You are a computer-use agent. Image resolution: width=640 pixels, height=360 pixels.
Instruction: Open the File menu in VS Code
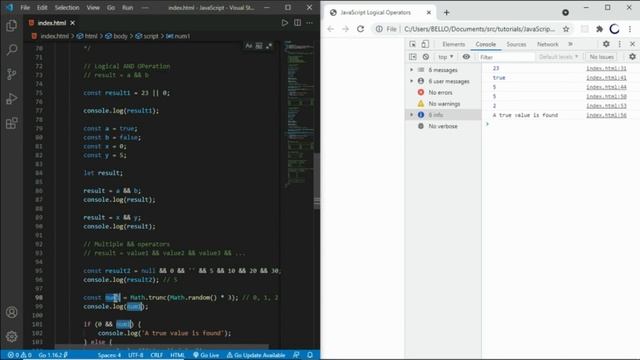coord(25,8)
